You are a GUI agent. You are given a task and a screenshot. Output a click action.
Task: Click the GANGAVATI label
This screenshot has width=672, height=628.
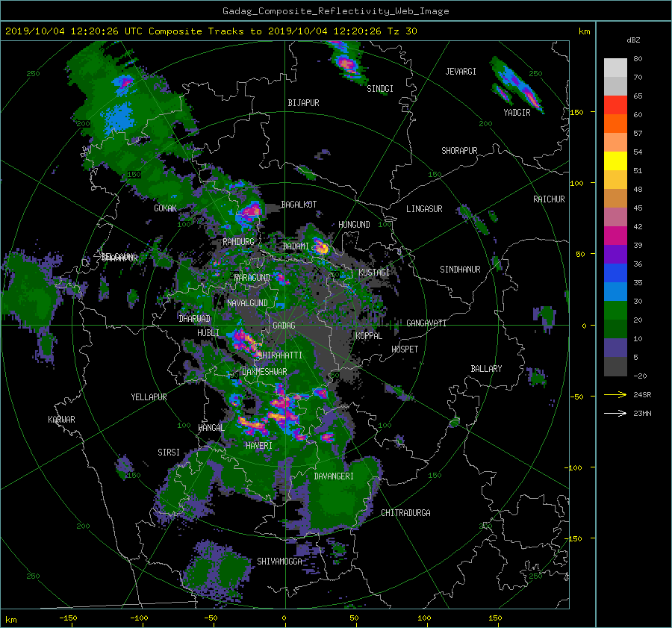coord(426,323)
